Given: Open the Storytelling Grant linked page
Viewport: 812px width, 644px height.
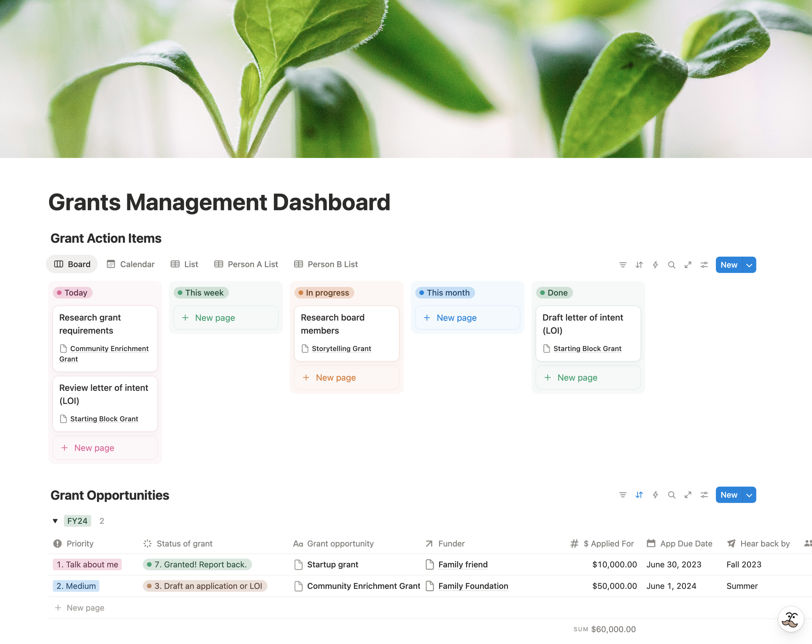Looking at the screenshot, I should pos(341,348).
